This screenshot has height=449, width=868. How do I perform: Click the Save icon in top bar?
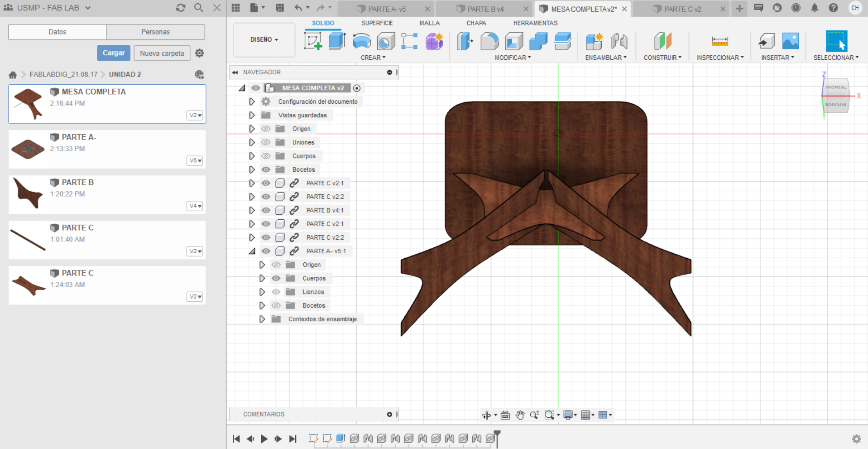tap(280, 8)
